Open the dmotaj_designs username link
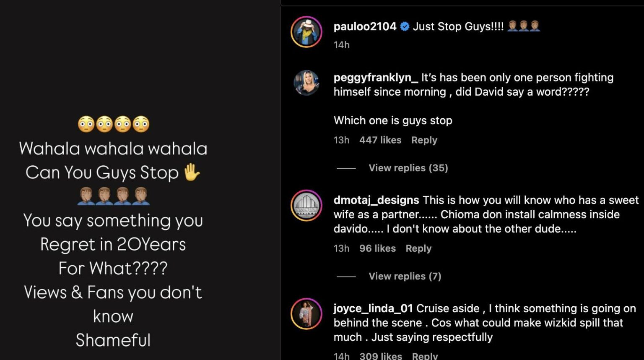Viewport: 644px width, 360px height. point(376,200)
